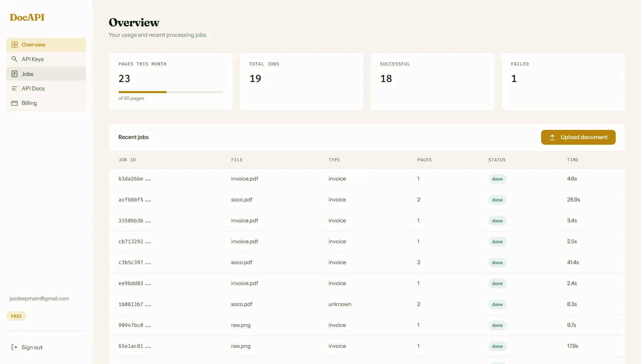This screenshot has height=364, width=641.
Task: Open job acfb6bf5 row
Action: tap(367, 200)
